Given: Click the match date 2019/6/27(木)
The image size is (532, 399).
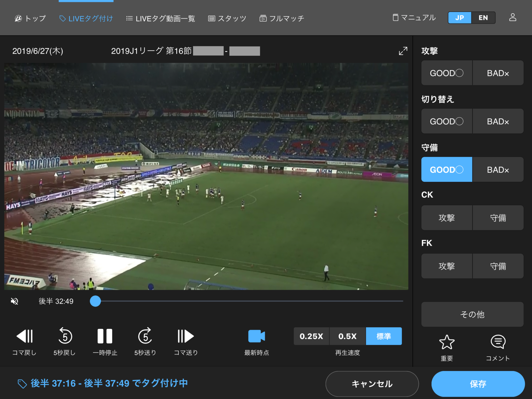Looking at the screenshot, I should point(38,51).
